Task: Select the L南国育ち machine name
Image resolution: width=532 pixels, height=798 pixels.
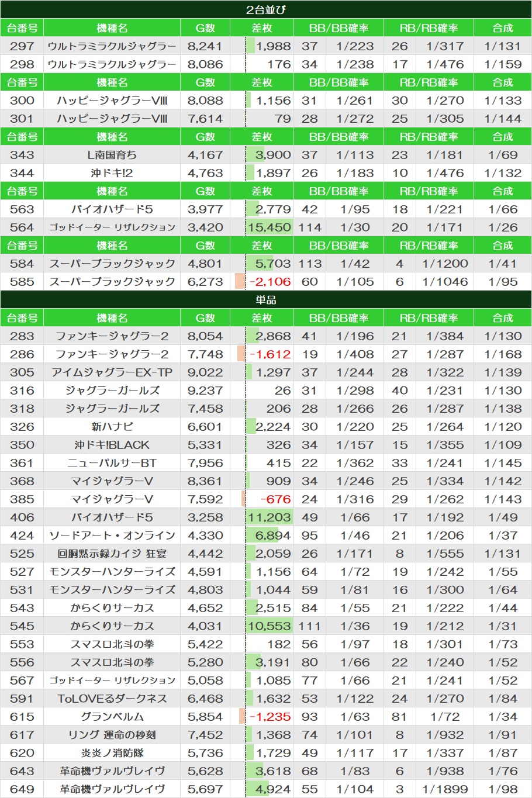Action: pyautogui.click(x=112, y=155)
